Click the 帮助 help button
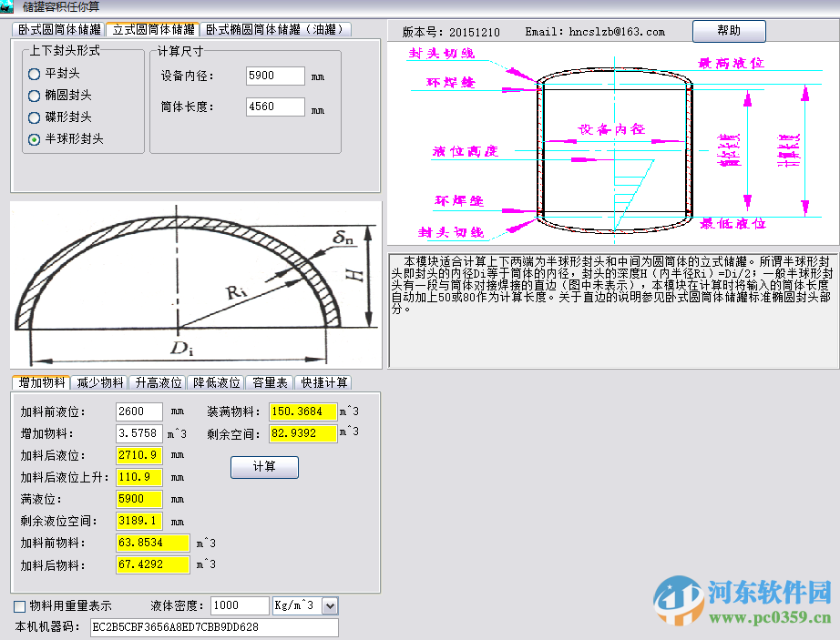840x640 pixels. (x=728, y=30)
